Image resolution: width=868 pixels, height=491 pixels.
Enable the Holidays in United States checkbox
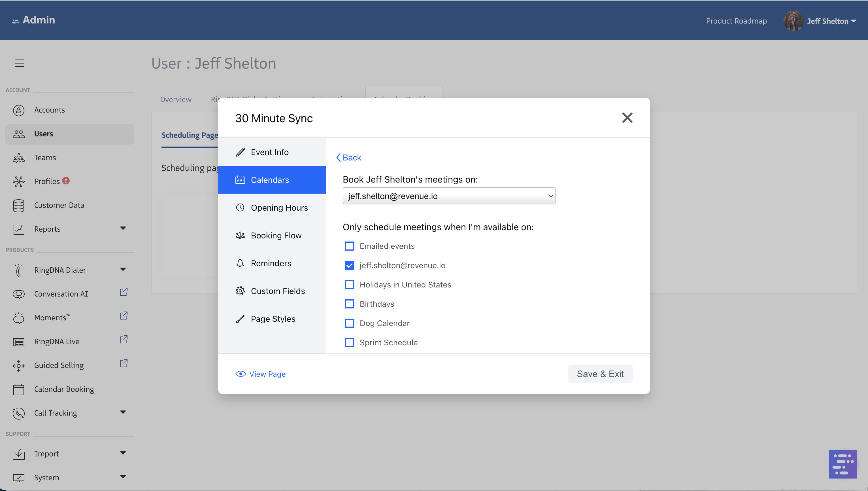(x=349, y=285)
